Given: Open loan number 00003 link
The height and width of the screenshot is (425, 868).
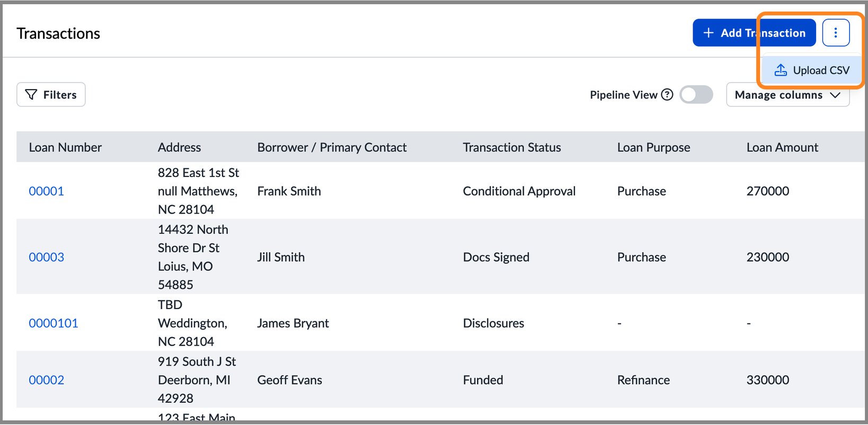Looking at the screenshot, I should 46,257.
